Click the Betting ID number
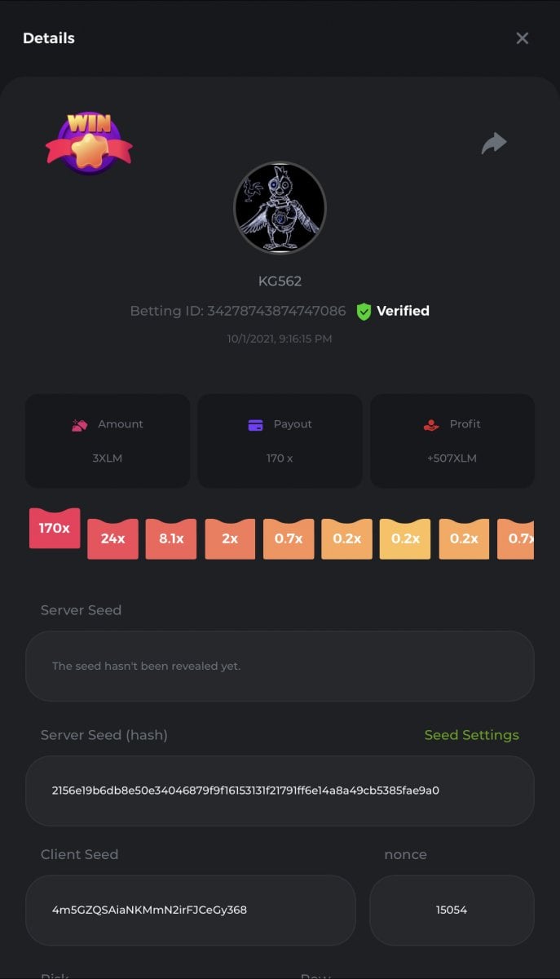The width and height of the screenshot is (560, 979). click(276, 311)
